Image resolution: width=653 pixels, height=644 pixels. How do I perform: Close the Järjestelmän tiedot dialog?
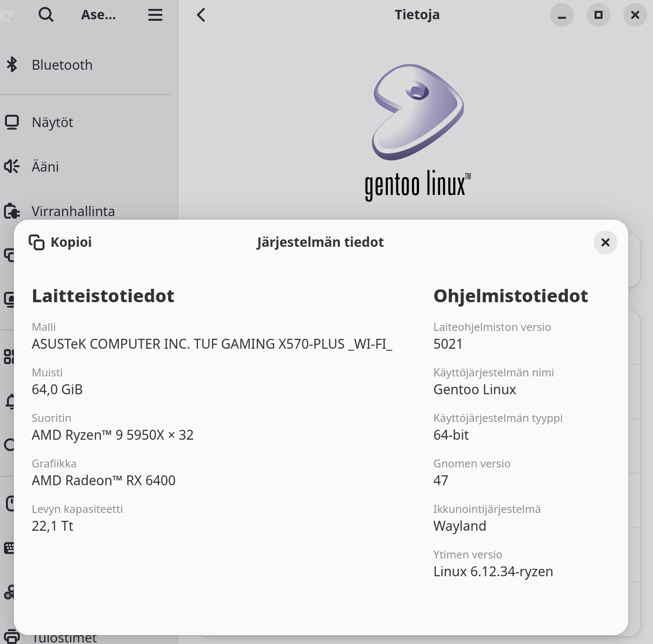coord(605,242)
